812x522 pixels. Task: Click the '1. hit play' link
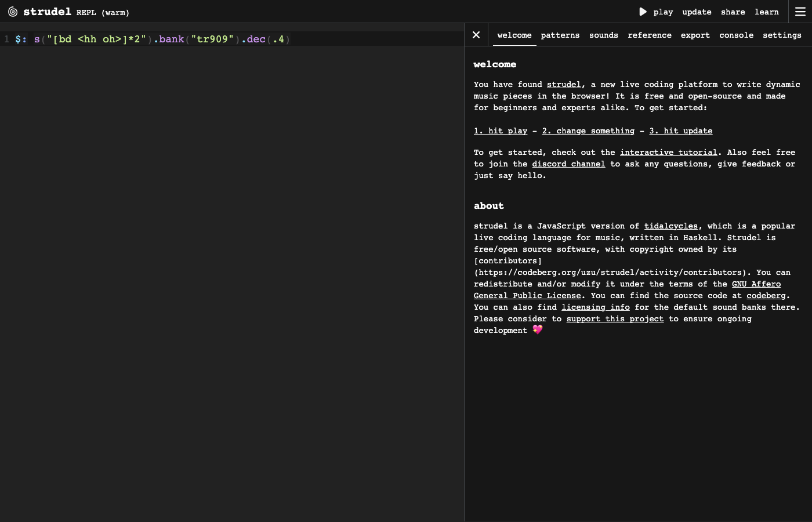click(x=501, y=131)
